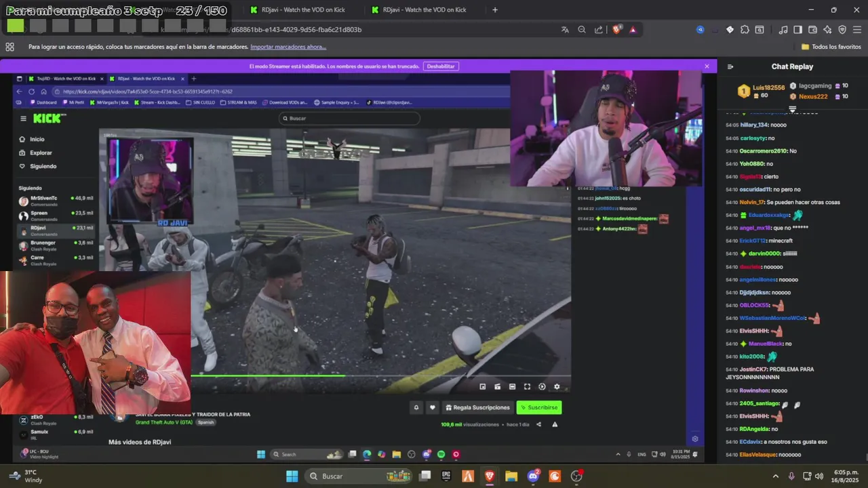
Task: Click the Windows Start button
Action: [292, 476]
